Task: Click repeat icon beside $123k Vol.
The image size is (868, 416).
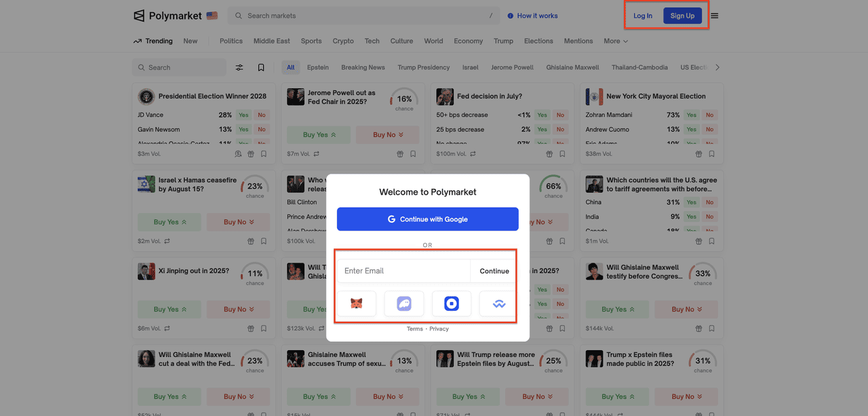Action: point(322,328)
